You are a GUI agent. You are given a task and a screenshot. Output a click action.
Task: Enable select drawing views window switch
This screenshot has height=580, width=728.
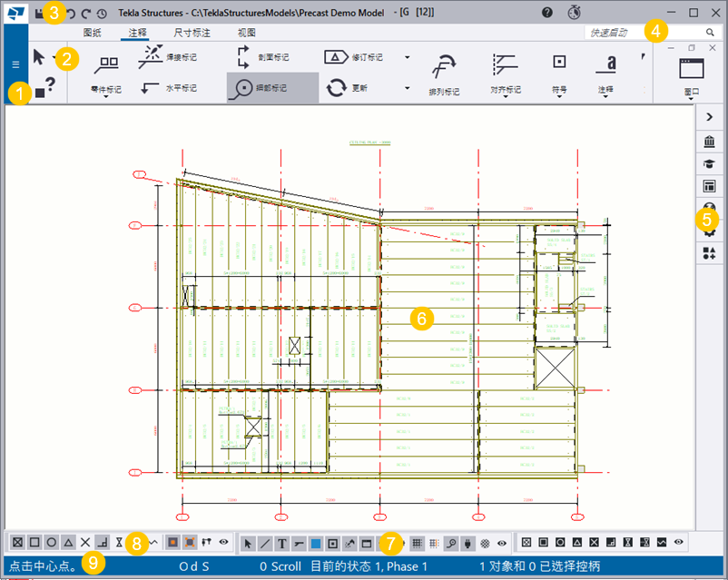coord(367,544)
